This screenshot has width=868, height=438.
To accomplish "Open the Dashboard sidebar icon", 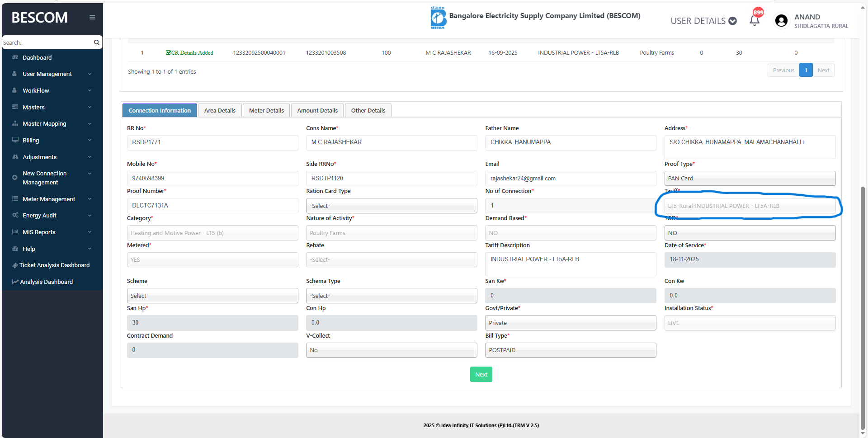I will click(15, 57).
